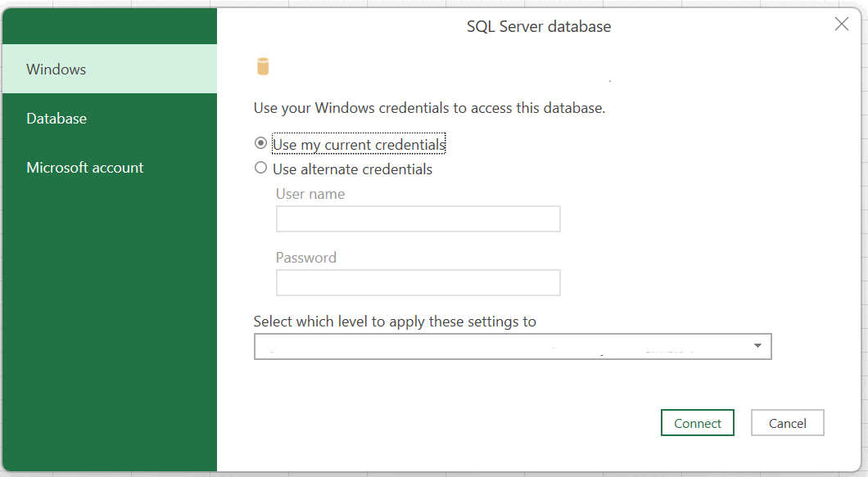Click the "SQL Server database" dialog title

(x=538, y=26)
